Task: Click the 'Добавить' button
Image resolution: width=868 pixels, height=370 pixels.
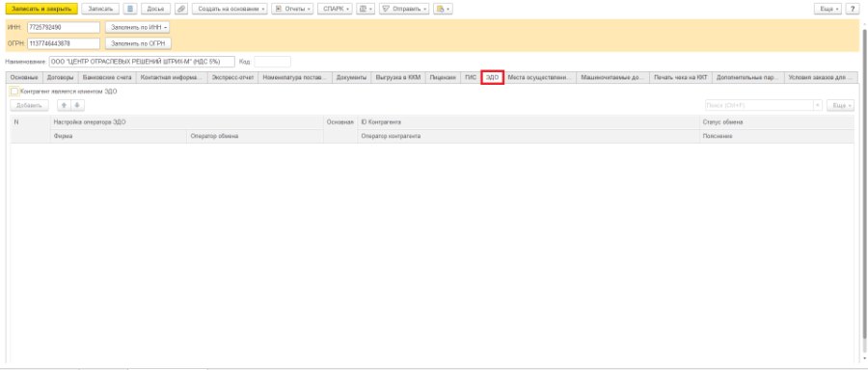Action: (x=29, y=105)
